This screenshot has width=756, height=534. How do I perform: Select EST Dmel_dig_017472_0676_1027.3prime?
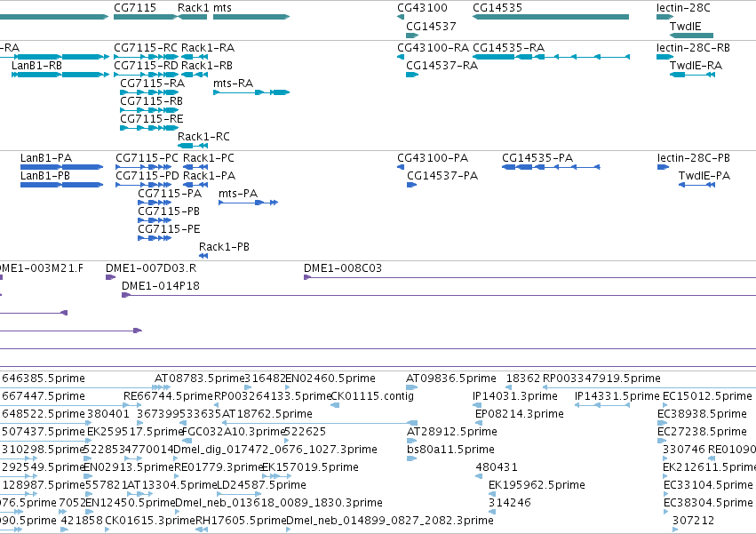275,450
